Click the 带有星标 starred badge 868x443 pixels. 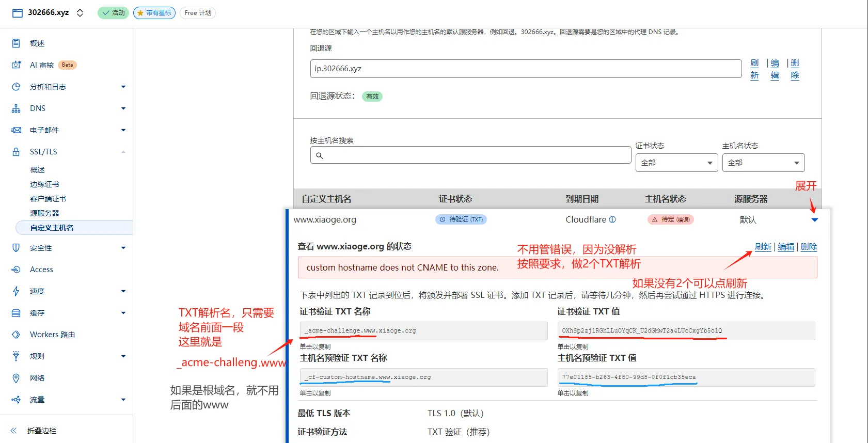[154, 13]
